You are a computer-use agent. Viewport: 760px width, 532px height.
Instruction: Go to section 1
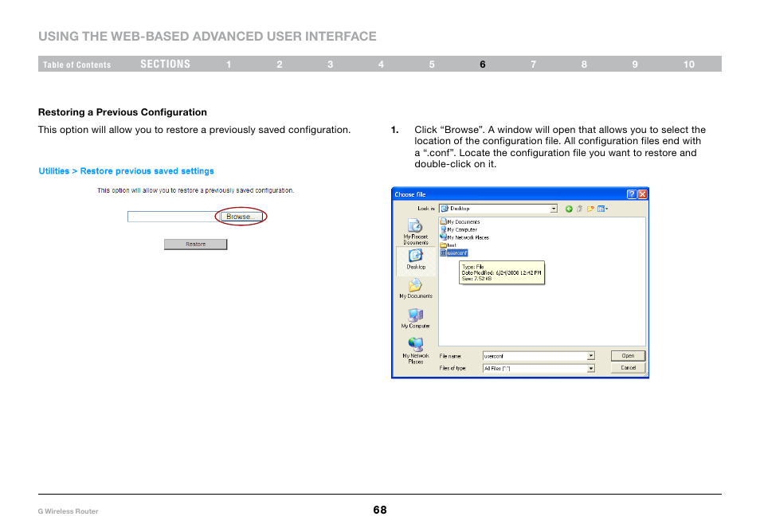coord(229,65)
